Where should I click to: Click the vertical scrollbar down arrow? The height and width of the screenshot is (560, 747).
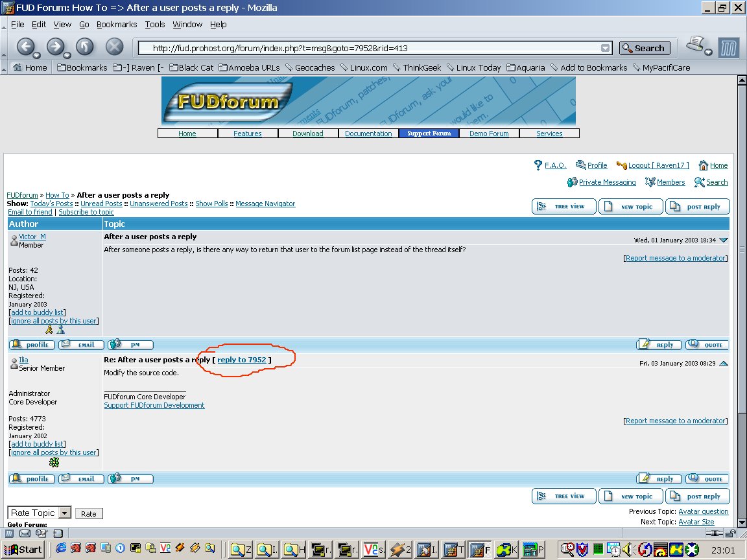[x=742, y=522]
